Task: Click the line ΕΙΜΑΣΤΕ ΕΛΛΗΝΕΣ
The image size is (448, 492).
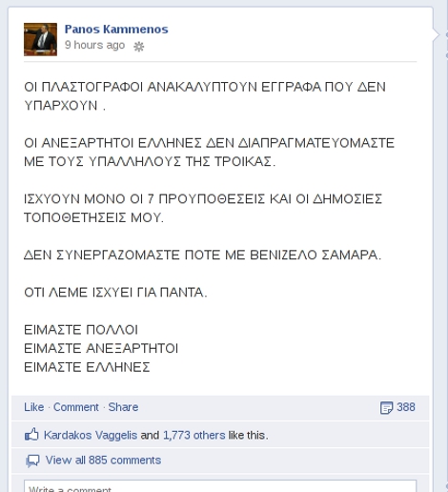Action: click(x=87, y=367)
